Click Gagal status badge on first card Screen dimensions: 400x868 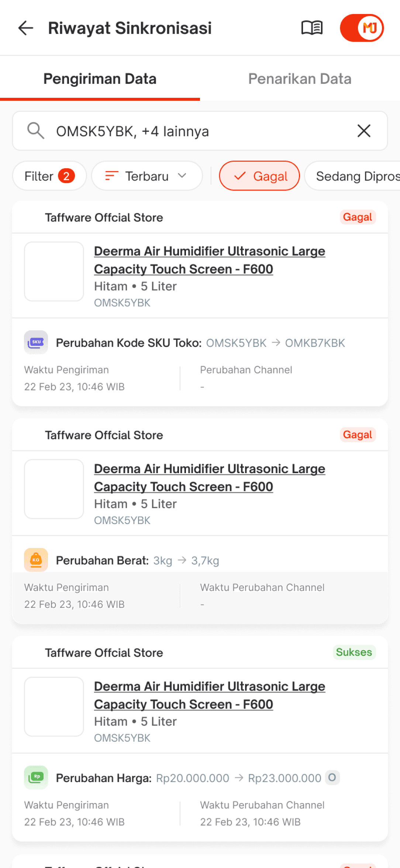[x=358, y=217]
